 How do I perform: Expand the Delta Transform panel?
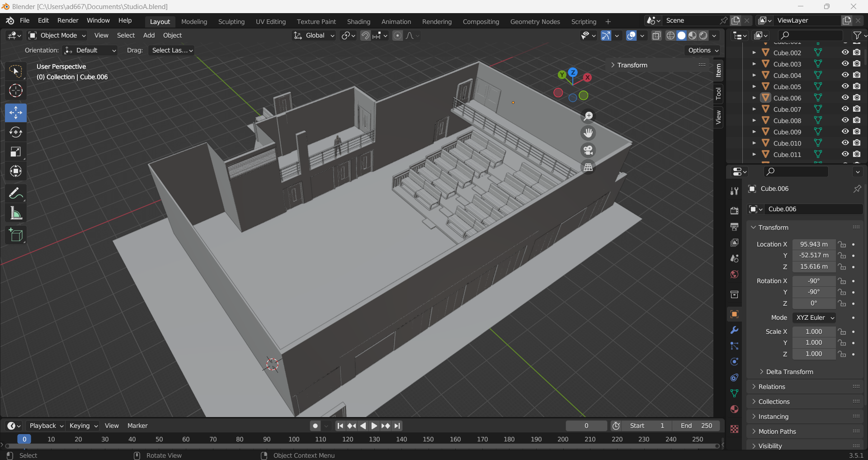tap(789, 372)
